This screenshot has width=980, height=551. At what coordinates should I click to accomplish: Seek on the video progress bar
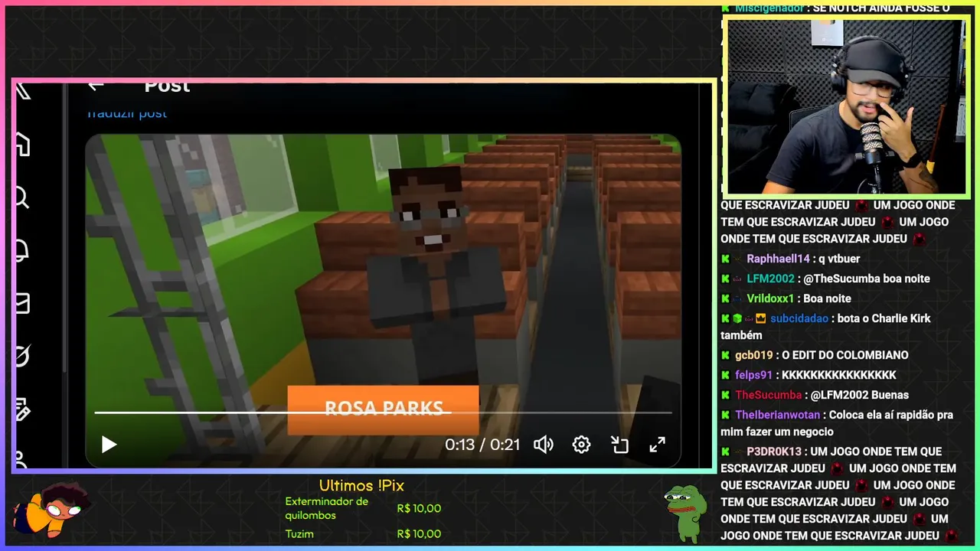(383, 412)
